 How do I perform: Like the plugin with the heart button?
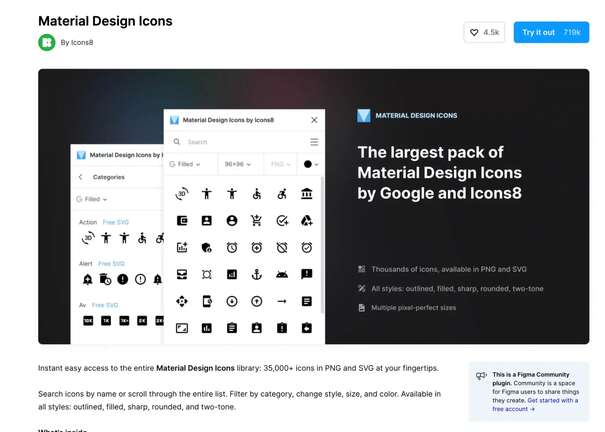[x=484, y=32]
